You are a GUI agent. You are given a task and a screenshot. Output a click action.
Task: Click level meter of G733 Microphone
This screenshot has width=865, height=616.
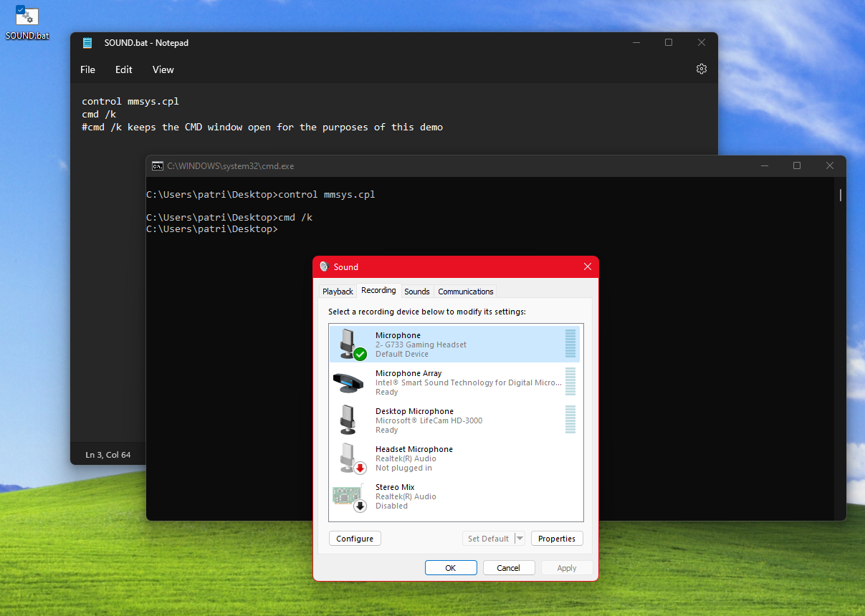(570, 344)
